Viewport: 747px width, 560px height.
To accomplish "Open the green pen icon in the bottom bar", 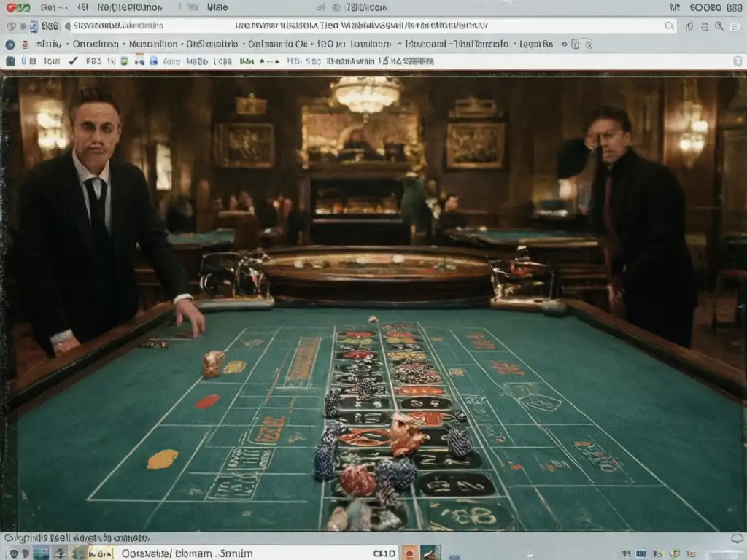I will click(x=430, y=553).
